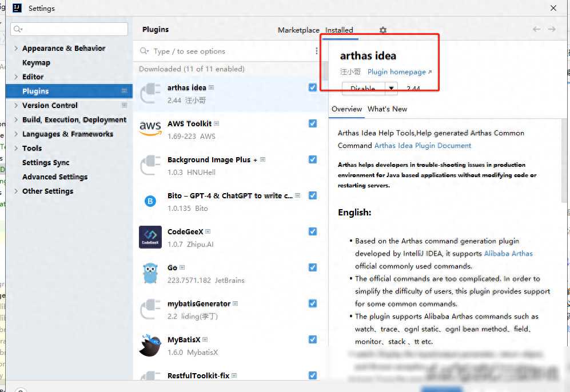Open the Arthas Idea Plugin Document link

click(x=422, y=146)
